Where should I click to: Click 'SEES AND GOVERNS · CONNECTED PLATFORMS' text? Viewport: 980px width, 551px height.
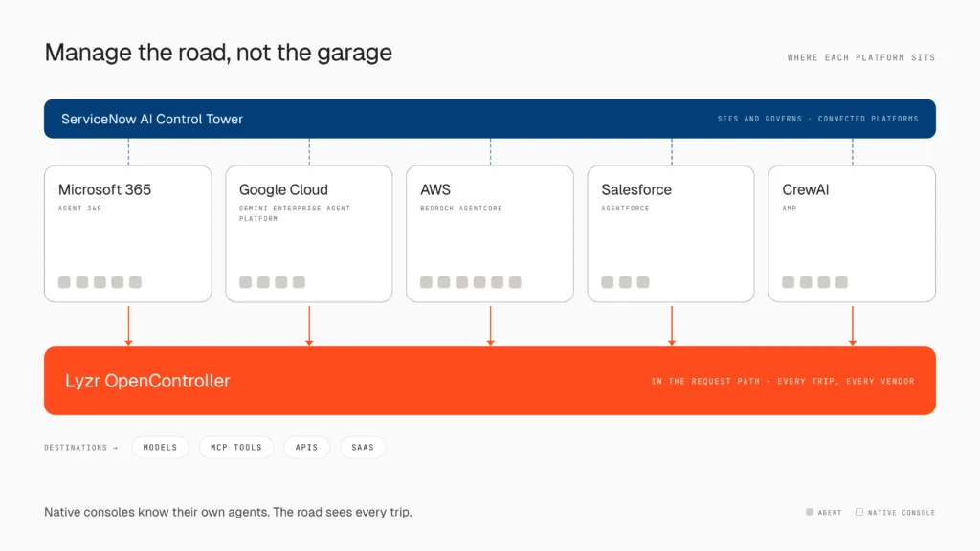click(817, 119)
